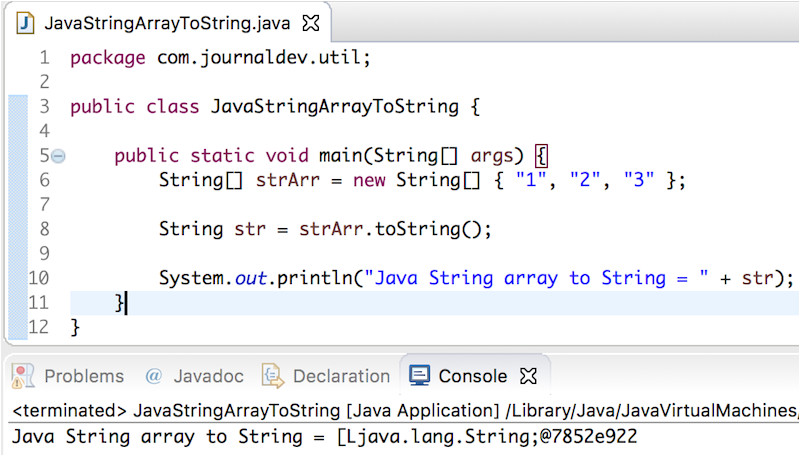
Task: Open the Declaration tab
Action: pyautogui.click(x=340, y=376)
